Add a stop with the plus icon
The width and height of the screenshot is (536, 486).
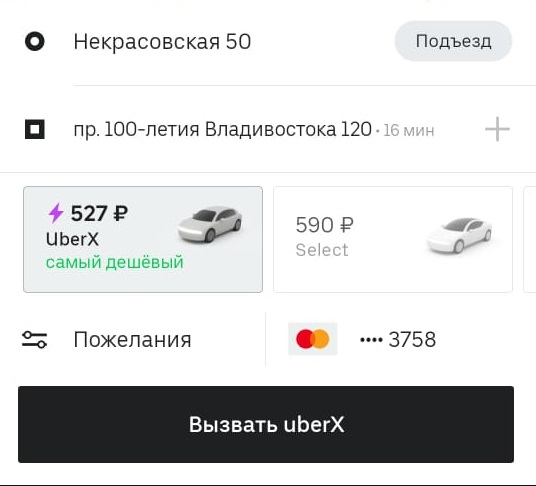click(x=497, y=129)
